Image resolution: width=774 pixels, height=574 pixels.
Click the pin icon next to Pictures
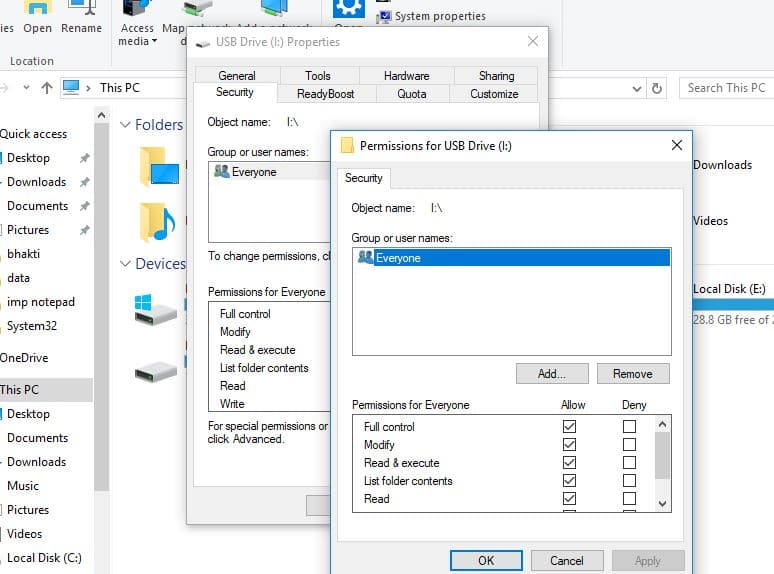[85, 230]
